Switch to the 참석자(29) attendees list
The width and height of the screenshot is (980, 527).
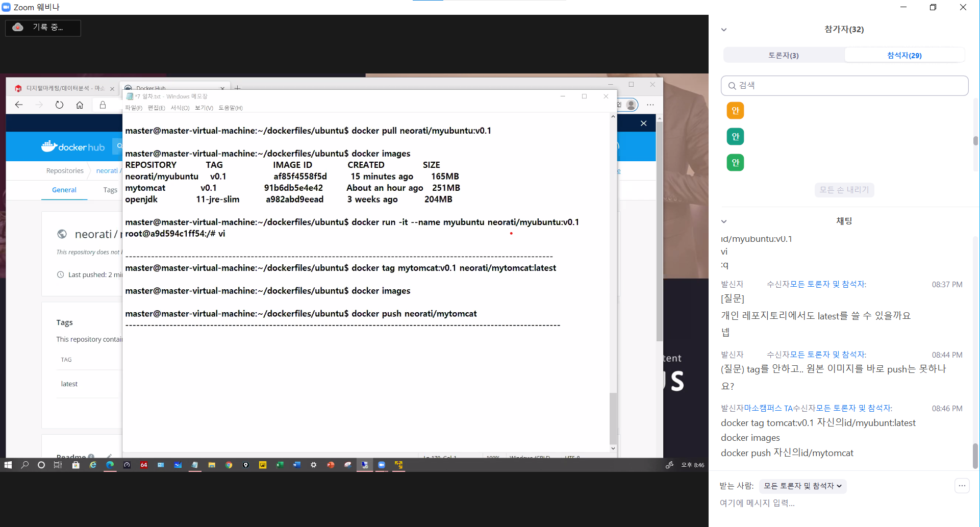pyautogui.click(x=904, y=55)
